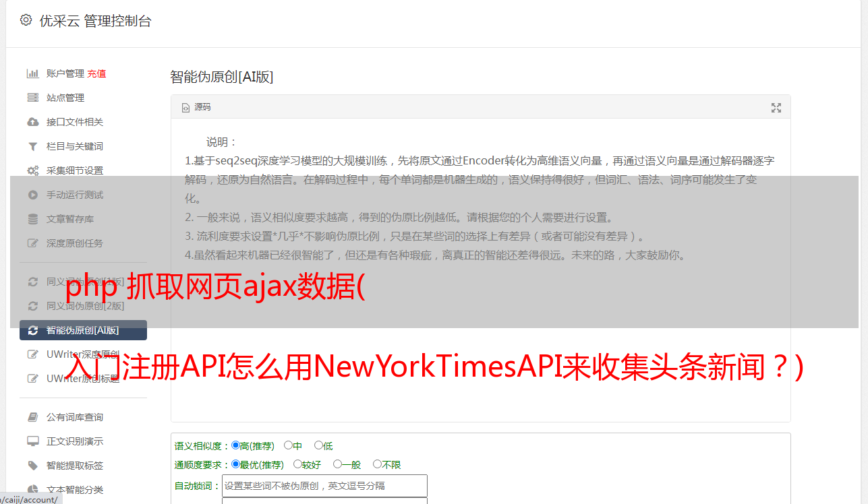
Task: Click the 智能伪原创[AI版] page heading
Action: click(x=221, y=77)
